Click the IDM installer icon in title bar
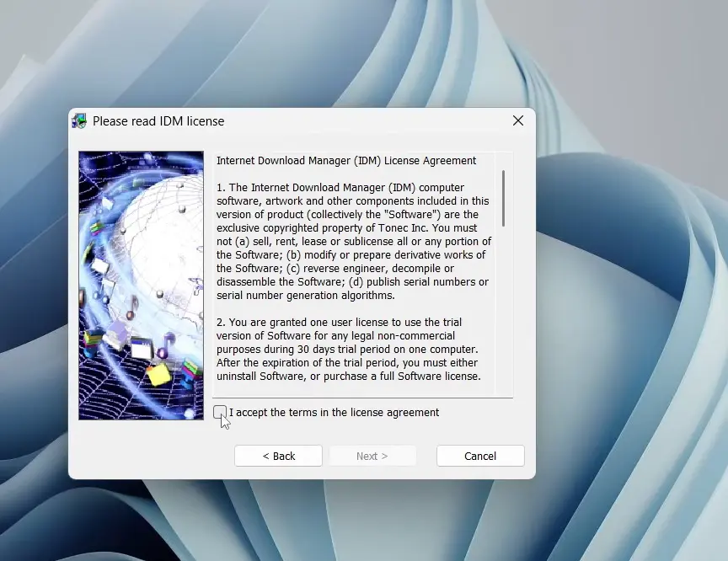The width and height of the screenshot is (728, 561). (80, 120)
